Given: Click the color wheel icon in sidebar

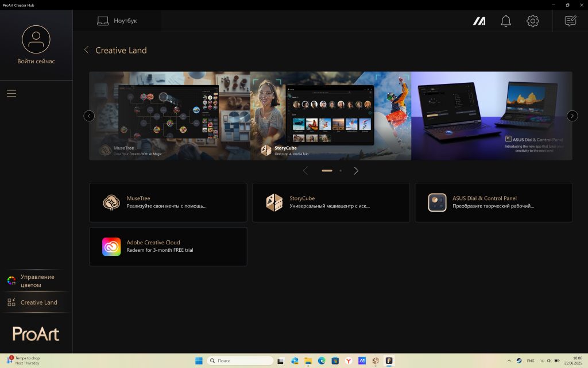Looking at the screenshot, I should pyautogui.click(x=11, y=281).
